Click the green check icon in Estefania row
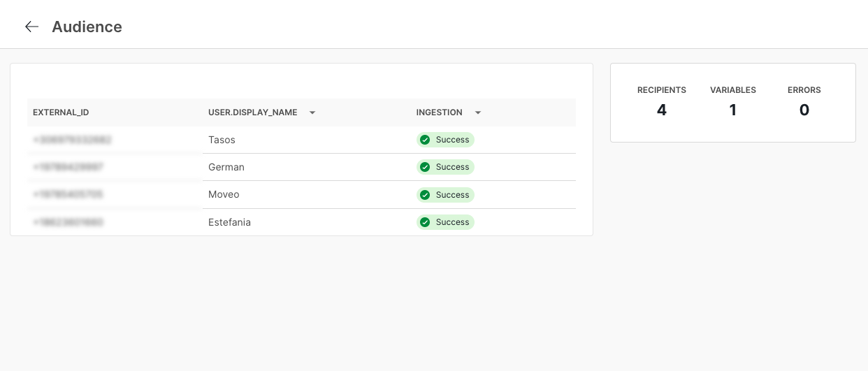This screenshot has height=371, width=868. coord(425,222)
